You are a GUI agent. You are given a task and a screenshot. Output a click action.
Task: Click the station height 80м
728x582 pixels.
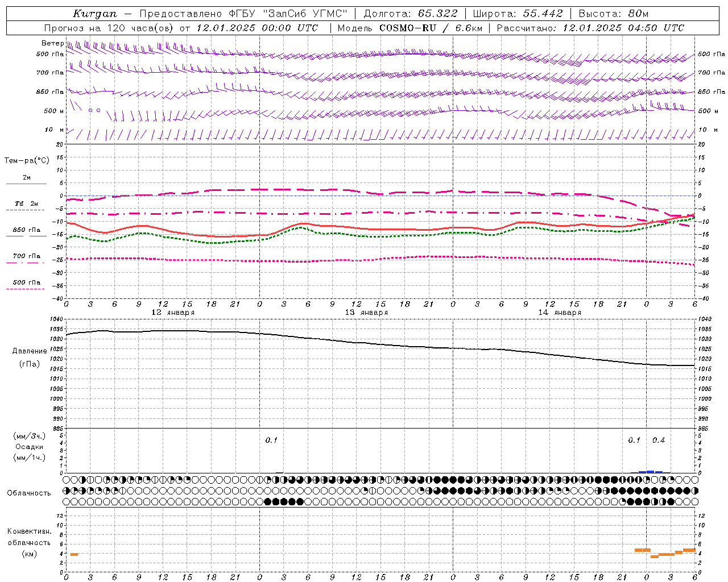coord(639,14)
